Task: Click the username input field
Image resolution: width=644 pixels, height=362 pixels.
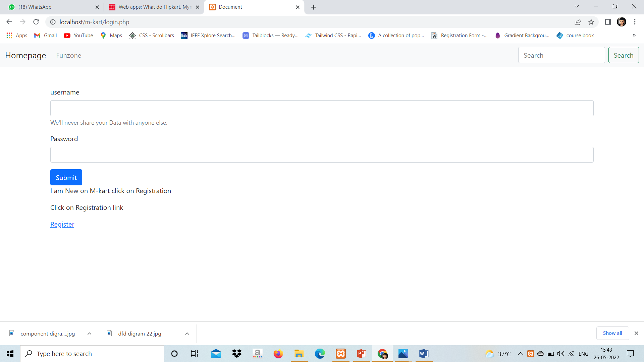Action: tap(321, 108)
